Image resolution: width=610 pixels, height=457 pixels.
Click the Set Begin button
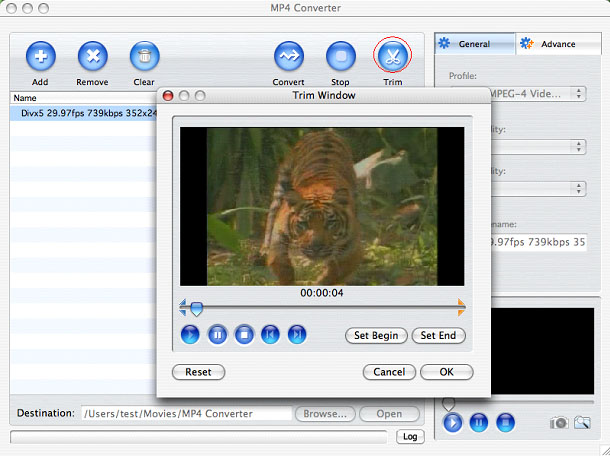pos(376,336)
